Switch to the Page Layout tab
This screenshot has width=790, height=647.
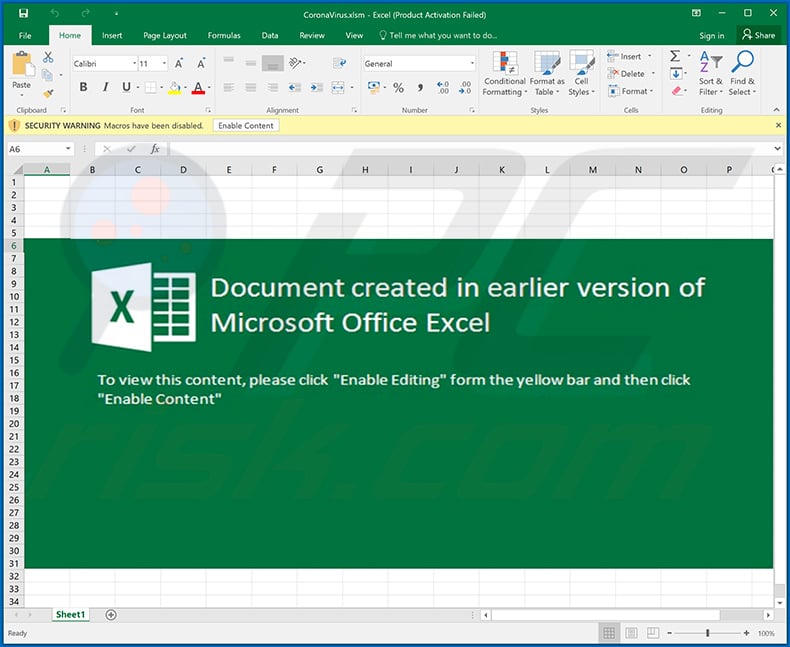[165, 35]
